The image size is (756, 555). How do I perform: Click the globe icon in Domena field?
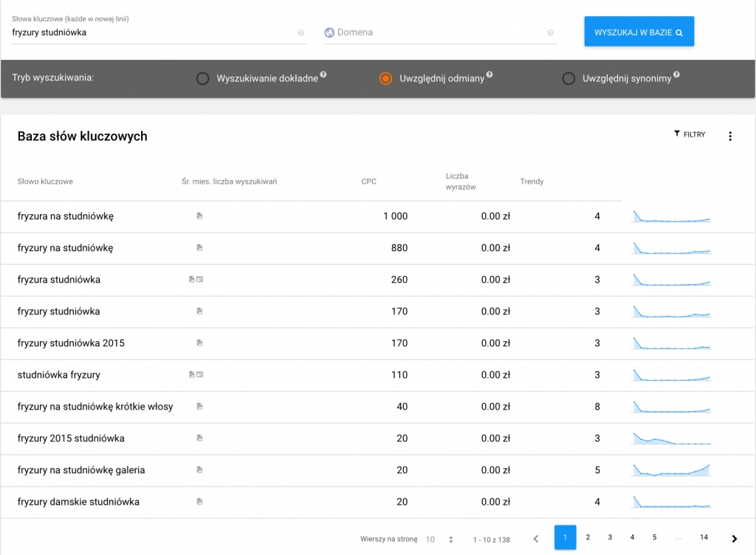coord(329,32)
